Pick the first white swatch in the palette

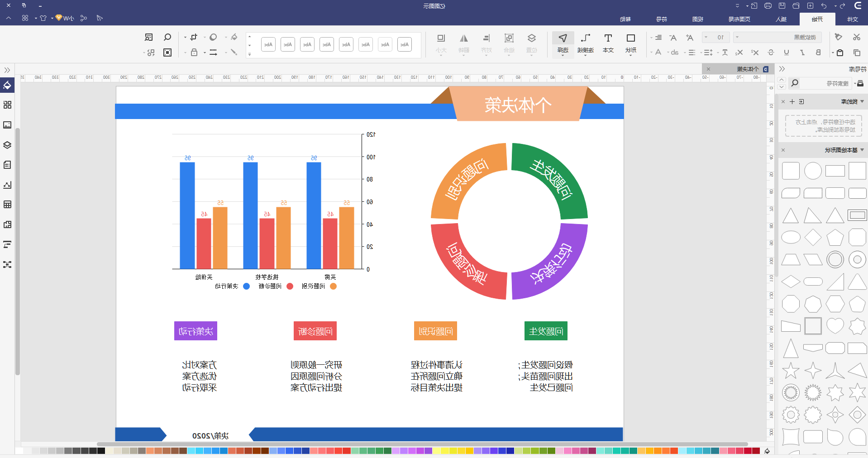[x=19, y=451]
